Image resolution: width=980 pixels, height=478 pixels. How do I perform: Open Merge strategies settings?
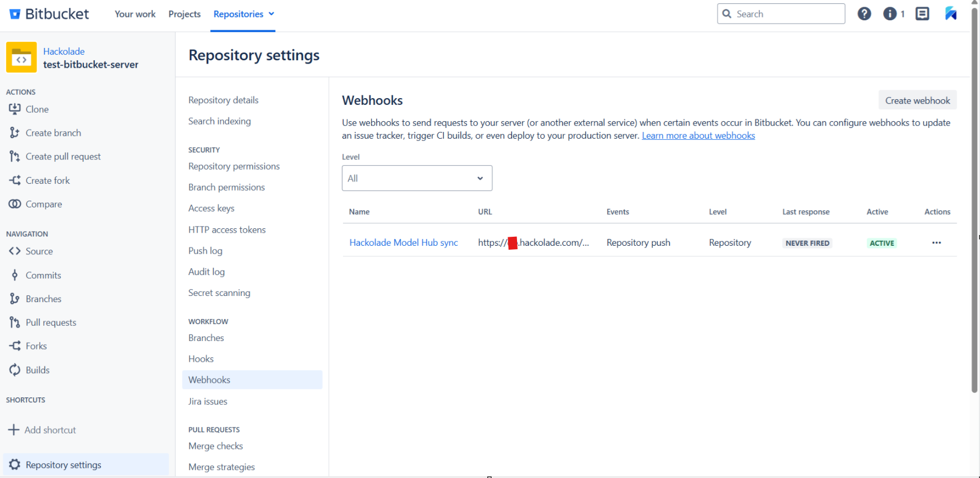point(221,467)
